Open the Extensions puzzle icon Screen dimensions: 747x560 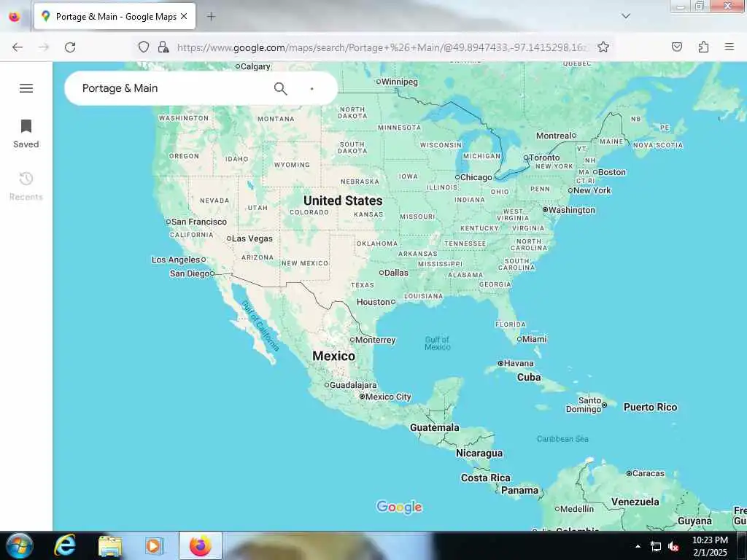[704, 47]
